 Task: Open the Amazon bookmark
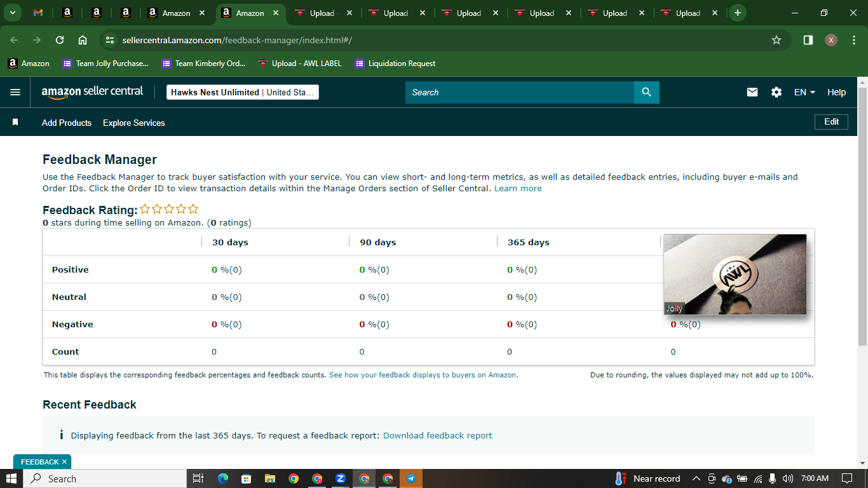(29, 64)
